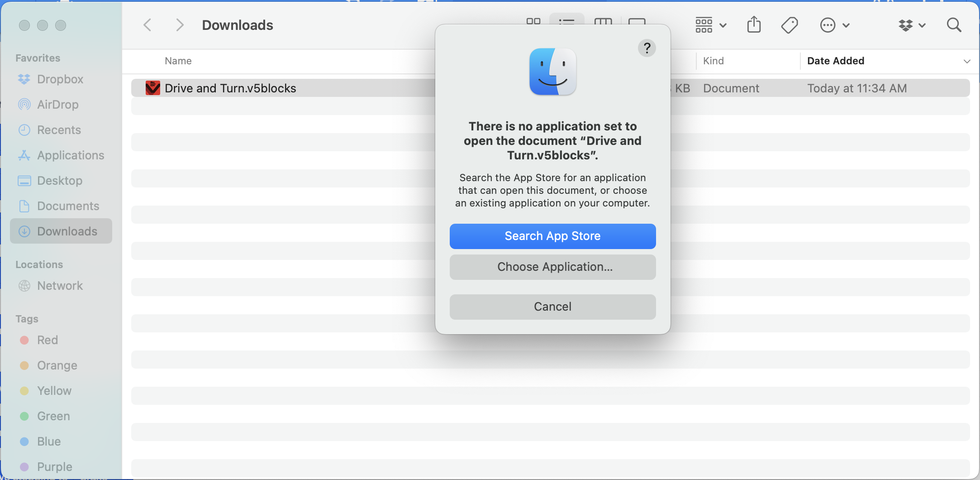Select the Drive and Turn.v5blocks file
980x480 pixels.
[x=230, y=88]
